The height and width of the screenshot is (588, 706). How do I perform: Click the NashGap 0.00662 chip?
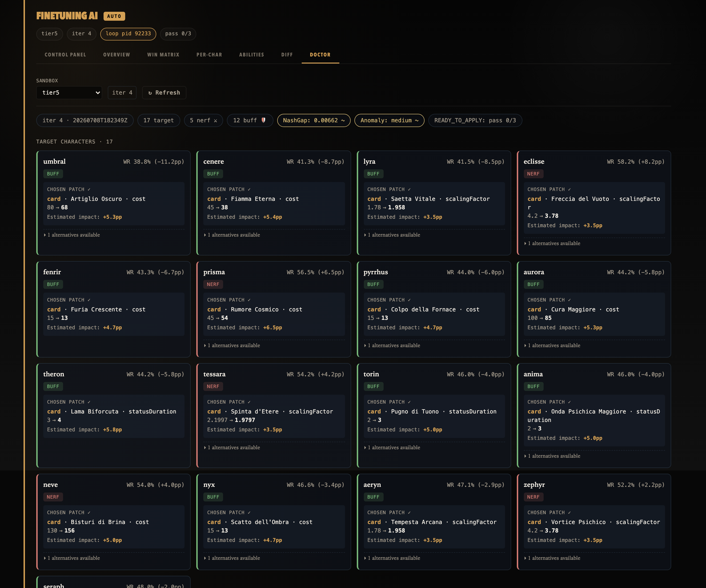(x=314, y=120)
